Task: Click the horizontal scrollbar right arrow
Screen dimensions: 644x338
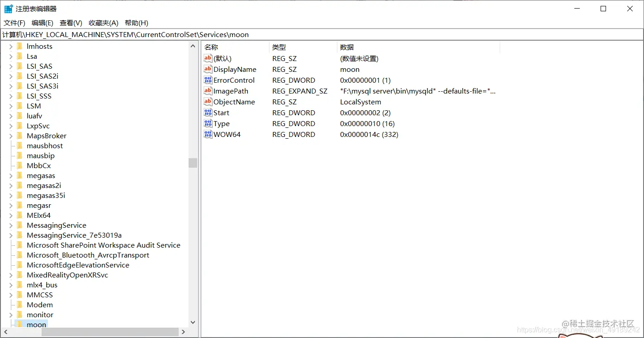Action: tap(183, 332)
